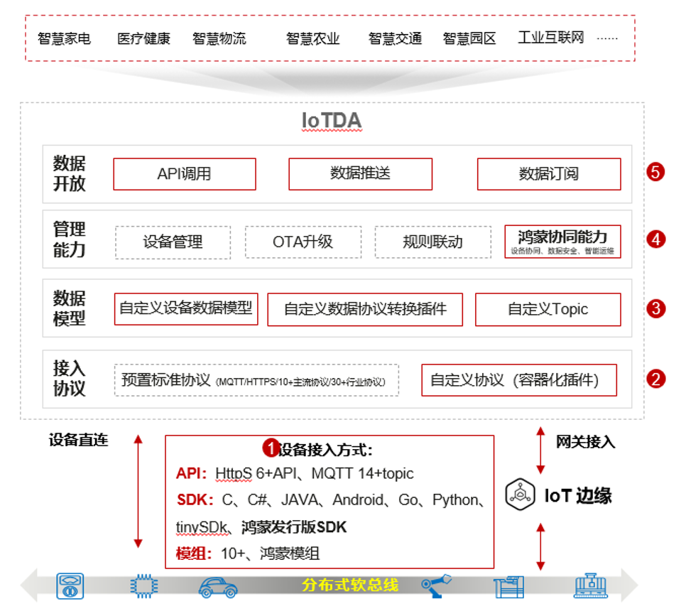681x616 pixels.
Task: Click the 设备协同、数据安全、智能运维 subtitle
Action: [562, 251]
